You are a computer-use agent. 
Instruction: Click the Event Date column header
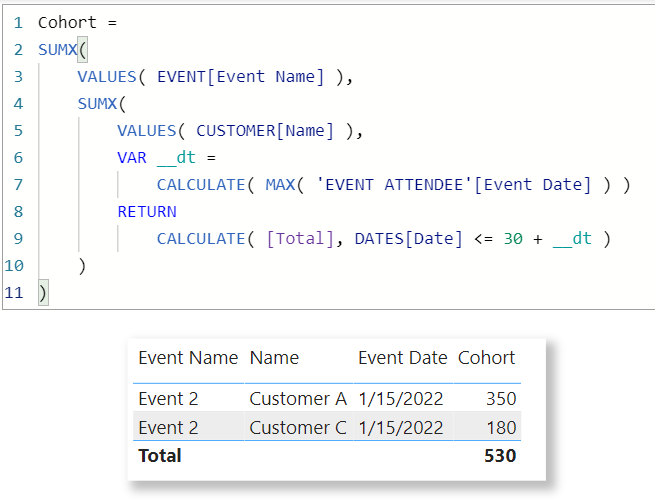403,358
